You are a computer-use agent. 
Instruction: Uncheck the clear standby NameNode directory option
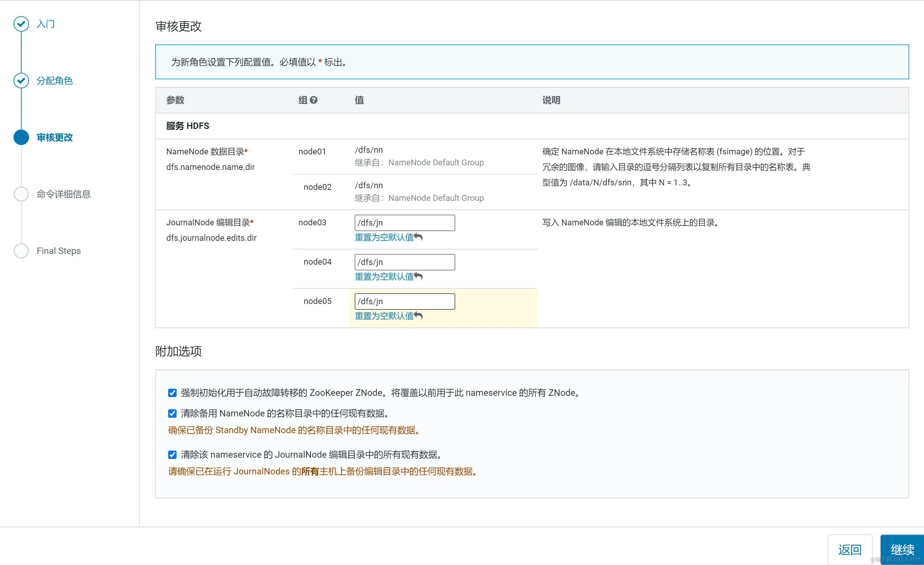(172, 414)
